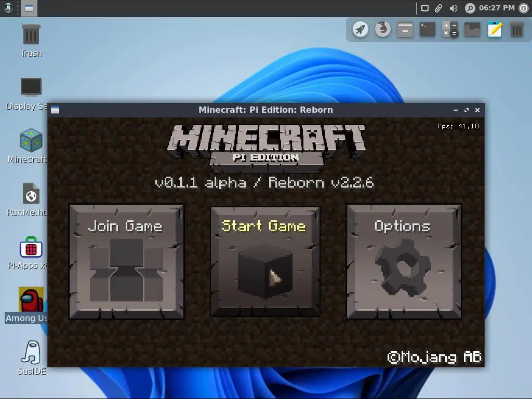Viewport: 532px width, 399px height.
Task: Minimize the Minecraft: Pi Edition window
Action: pyautogui.click(x=456, y=110)
